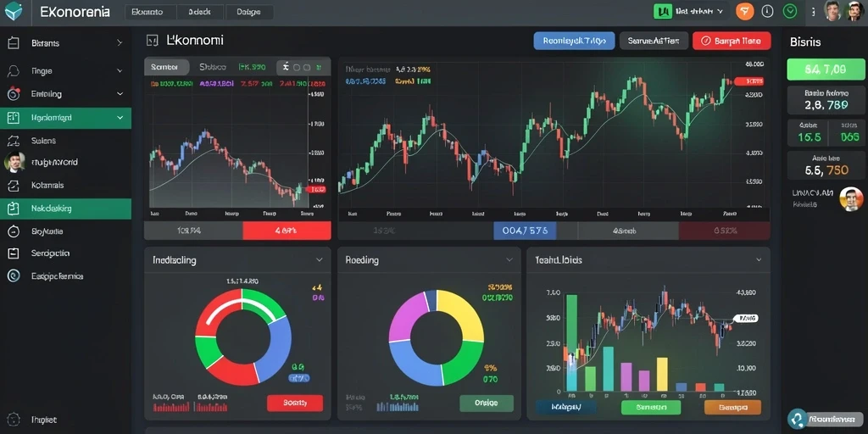Image resolution: width=868 pixels, height=434 pixels.
Task: Switch to the Samber chart tab
Action: coord(167,67)
